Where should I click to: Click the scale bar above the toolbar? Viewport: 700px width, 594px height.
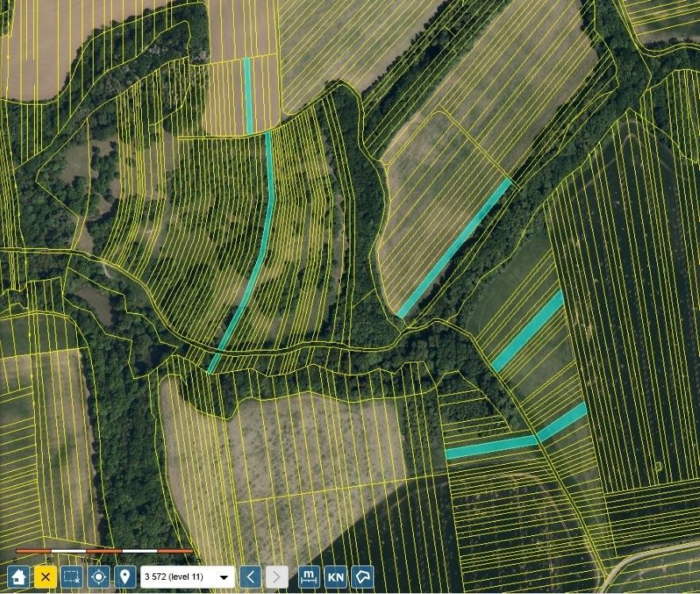(x=103, y=550)
